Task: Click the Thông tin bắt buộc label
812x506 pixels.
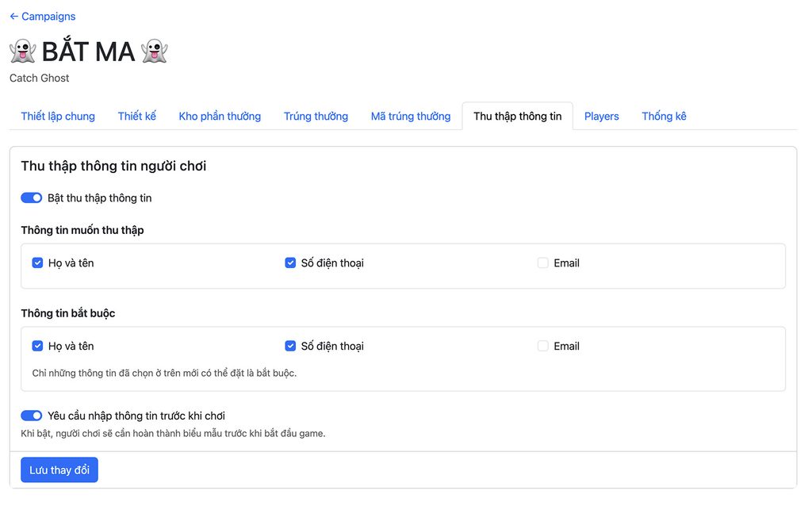Action: click(x=68, y=313)
